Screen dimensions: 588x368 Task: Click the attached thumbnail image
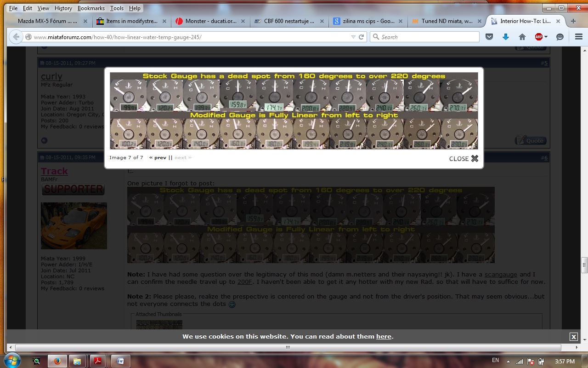coord(159,324)
